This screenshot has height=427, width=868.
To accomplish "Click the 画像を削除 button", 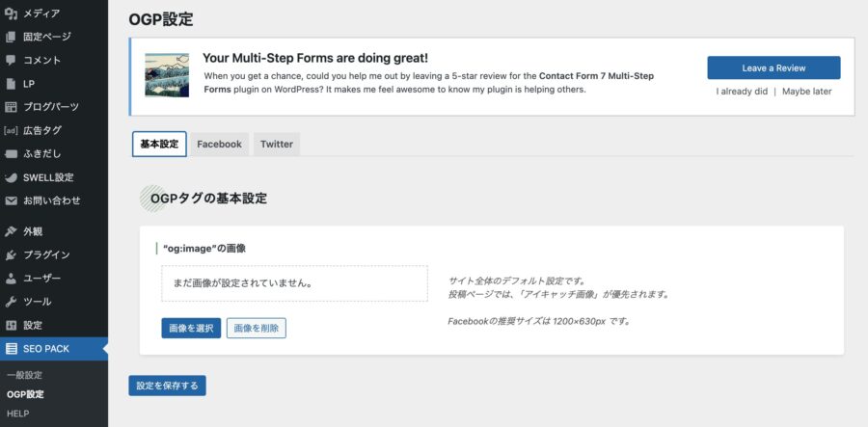I will tap(257, 328).
